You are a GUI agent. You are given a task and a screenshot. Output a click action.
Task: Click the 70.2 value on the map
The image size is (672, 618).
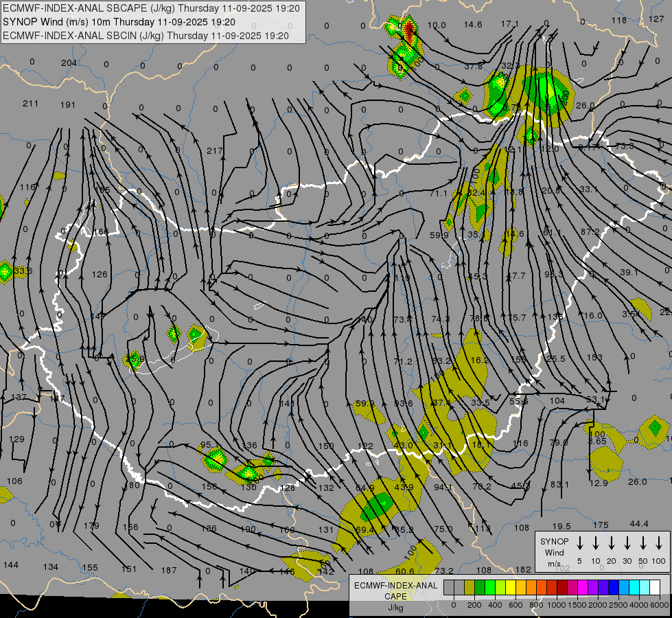[x=482, y=486]
